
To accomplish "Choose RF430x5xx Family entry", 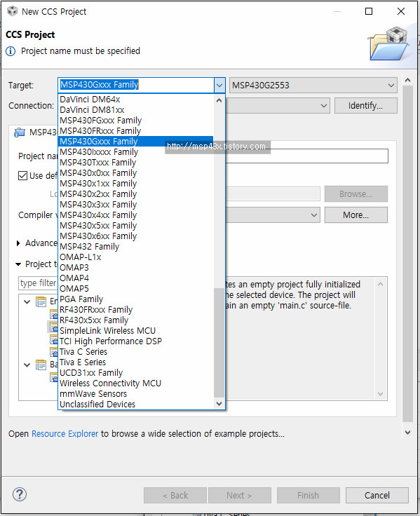I will coord(135,320).
